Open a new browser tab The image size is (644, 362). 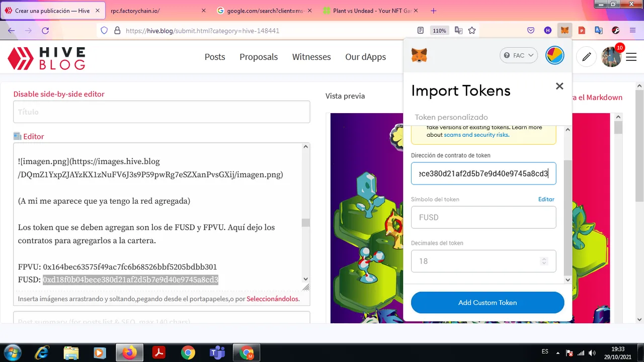434,11
